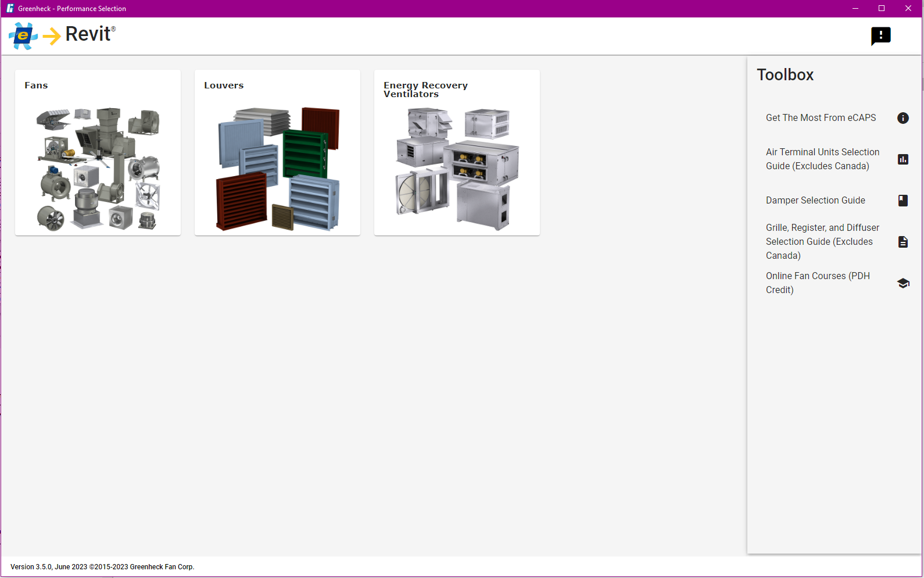Open Damper Selection Guide link
The width and height of the screenshot is (924, 578).
(x=815, y=201)
